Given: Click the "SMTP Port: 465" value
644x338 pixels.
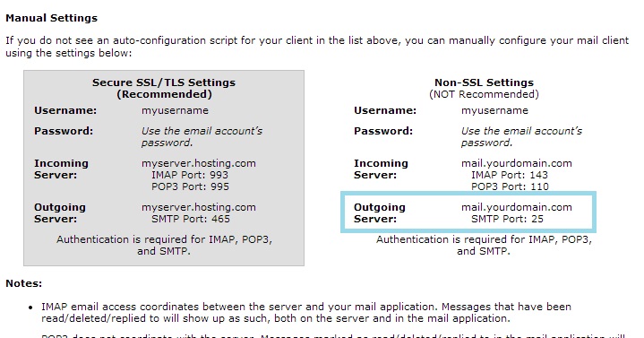Looking at the screenshot, I should [191, 219].
